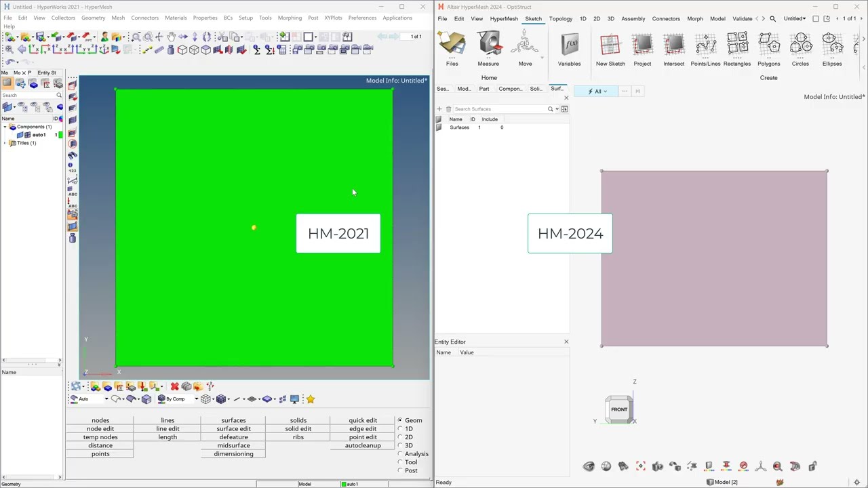Open the Untitled model dropdown in HM-2024
Screen dimensions: 868x488
click(795, 19)
